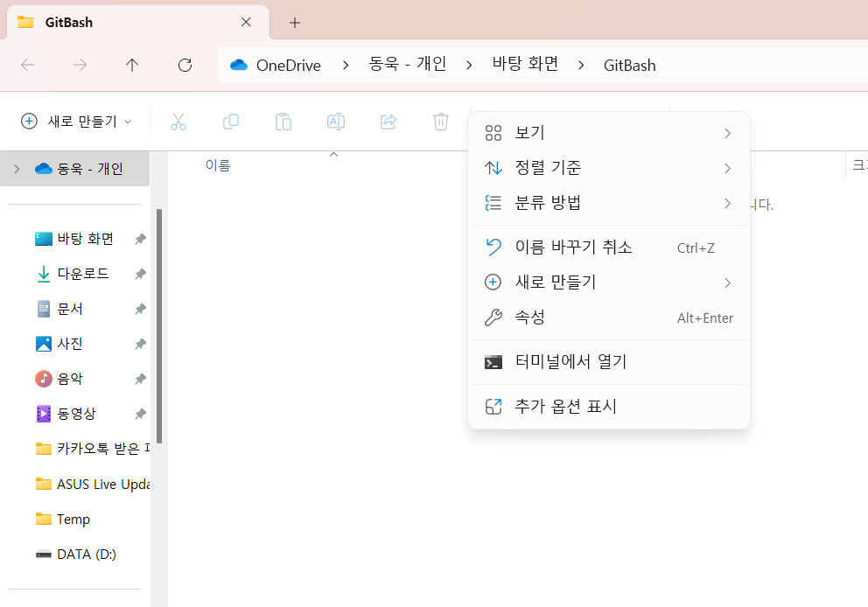
Task: Choose 이름 바꾸기 취소 from context menu
Action: 609,248
